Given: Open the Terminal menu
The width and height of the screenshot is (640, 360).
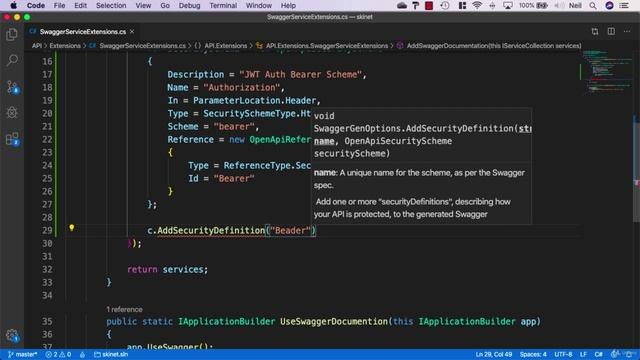Looking at the screenshot, I should (223, 5).
